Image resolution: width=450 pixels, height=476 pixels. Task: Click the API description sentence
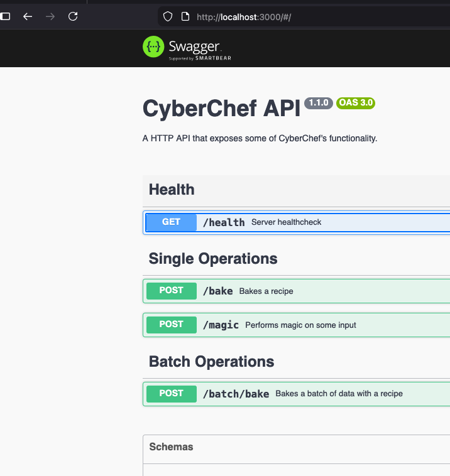click(260, 138)
